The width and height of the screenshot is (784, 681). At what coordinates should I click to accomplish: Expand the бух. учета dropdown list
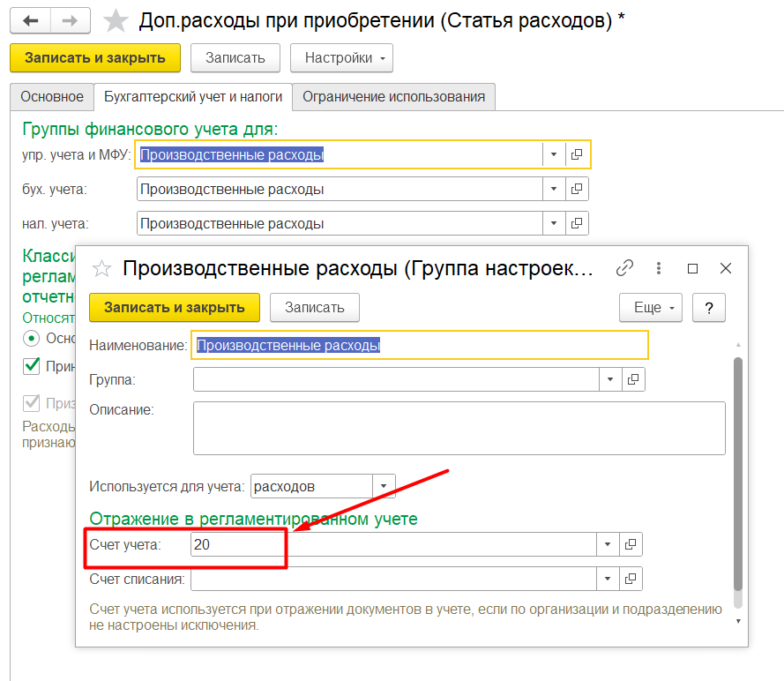(x=553, y=189)
